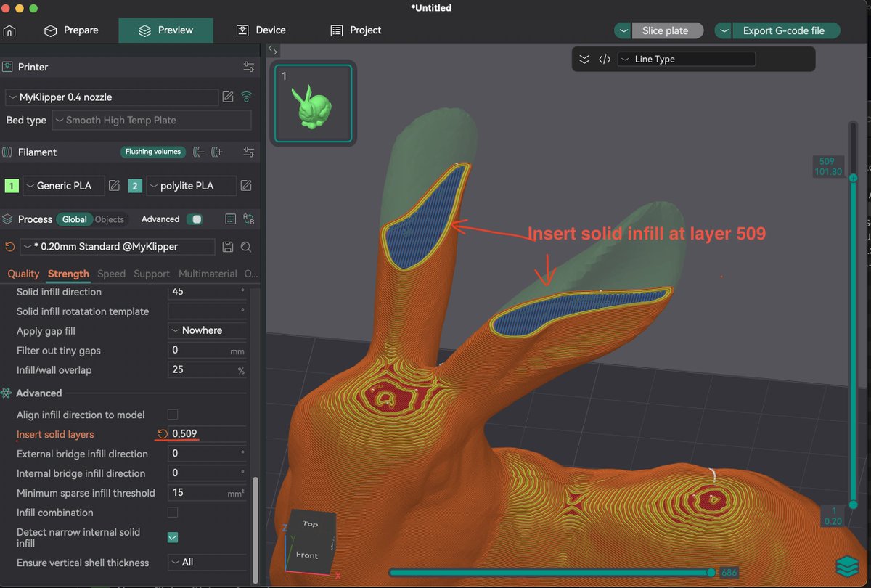Open the polylite PLA filament dropdown
871x588 pixels.
[x=191, y=186]
